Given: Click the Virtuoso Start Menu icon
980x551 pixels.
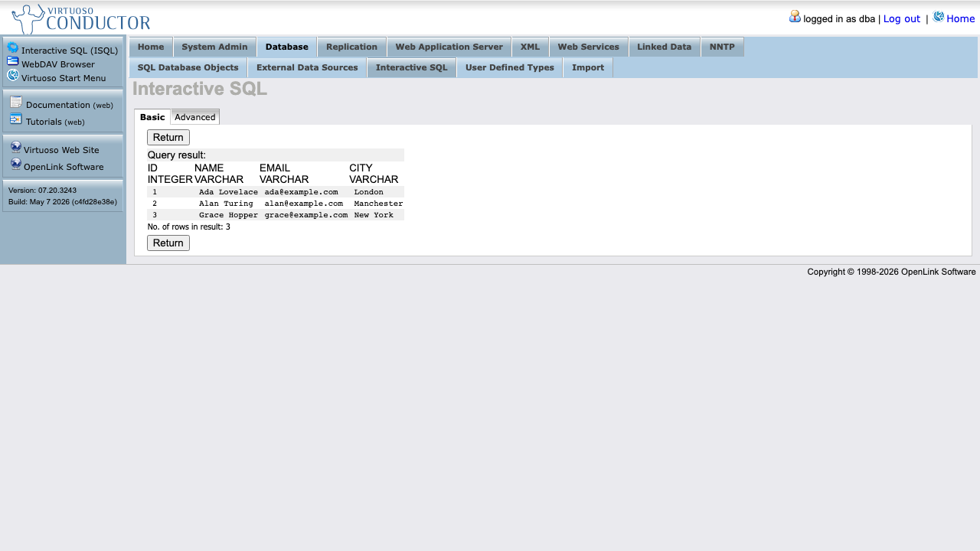Looking at the screenshot, I should tap(13, 75).
